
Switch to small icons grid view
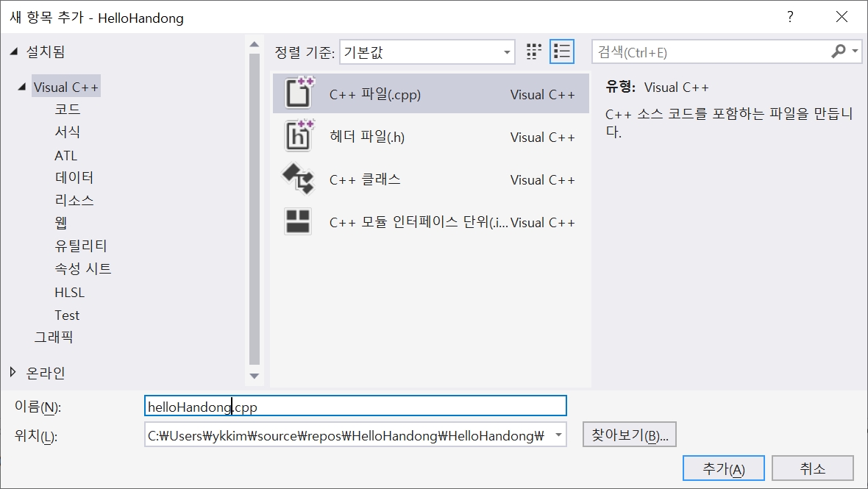pyautogui.click(x=534, y=51)
